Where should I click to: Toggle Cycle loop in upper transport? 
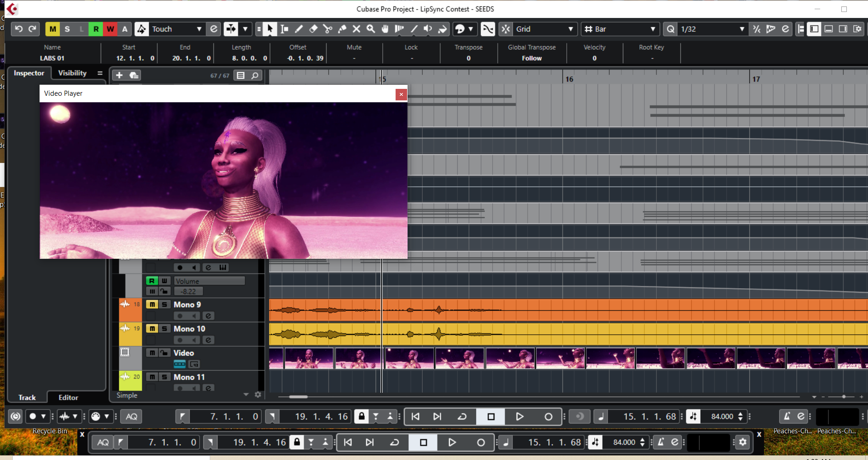462,417
